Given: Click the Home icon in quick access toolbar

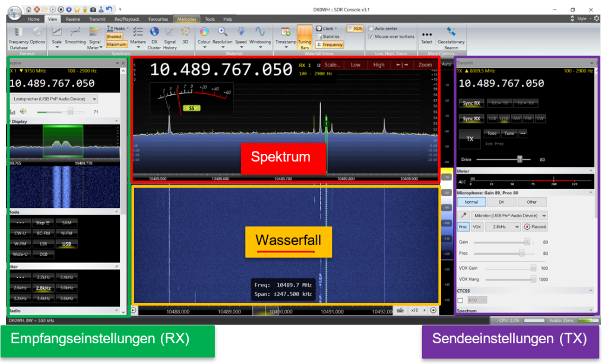Looking at the screenshot, I should (x=28, y=10).
